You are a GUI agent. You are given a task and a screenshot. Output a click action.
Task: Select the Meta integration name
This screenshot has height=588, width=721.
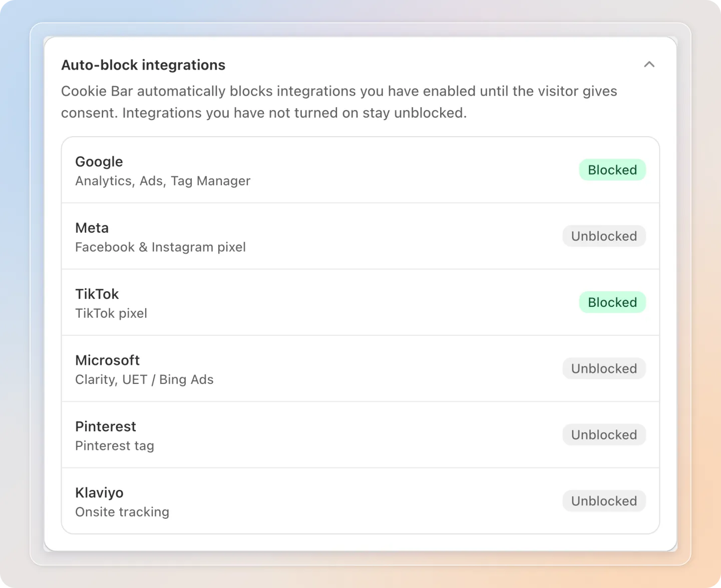coord(92,228)
